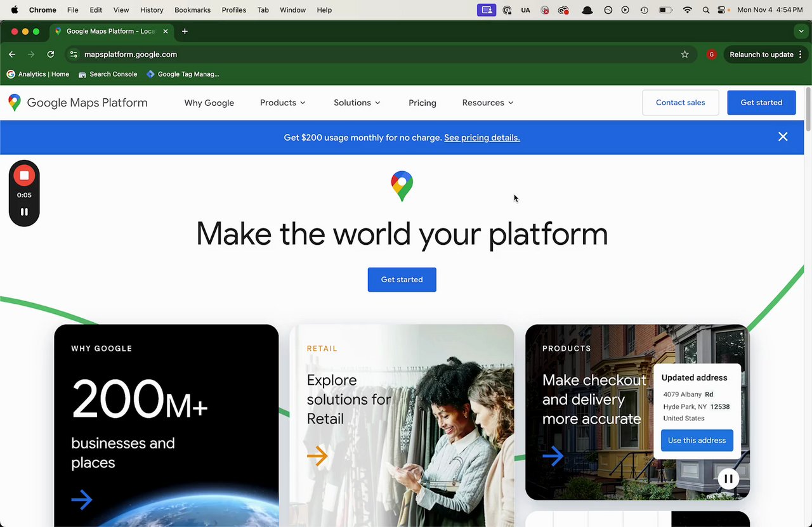Expand the Products dropdown menu
Screen dimensions: 812x527
coord(283,103)
